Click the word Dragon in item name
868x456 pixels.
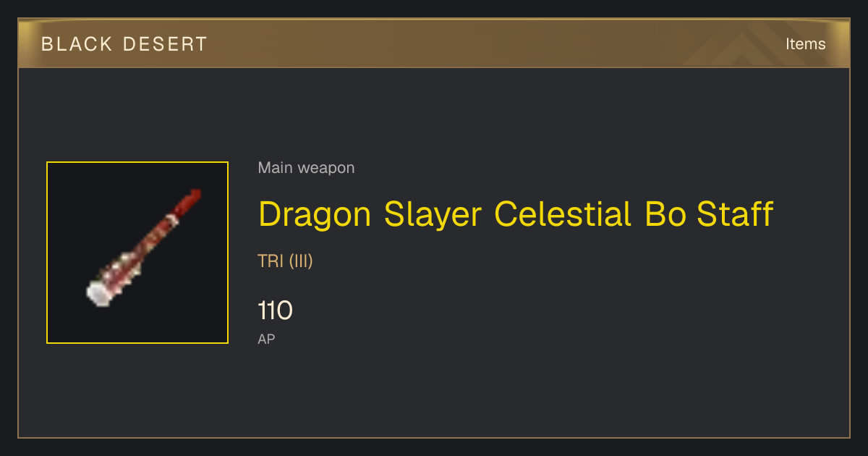tap(315, 214)
